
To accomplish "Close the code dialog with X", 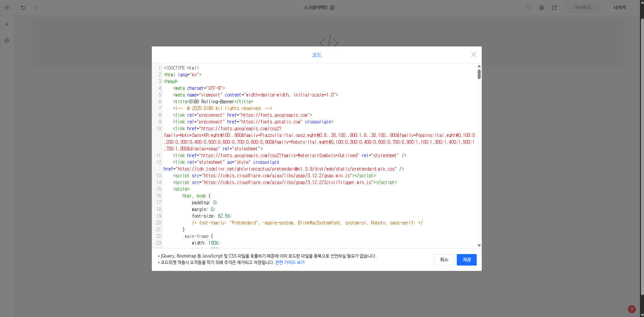I will point(474,55).
